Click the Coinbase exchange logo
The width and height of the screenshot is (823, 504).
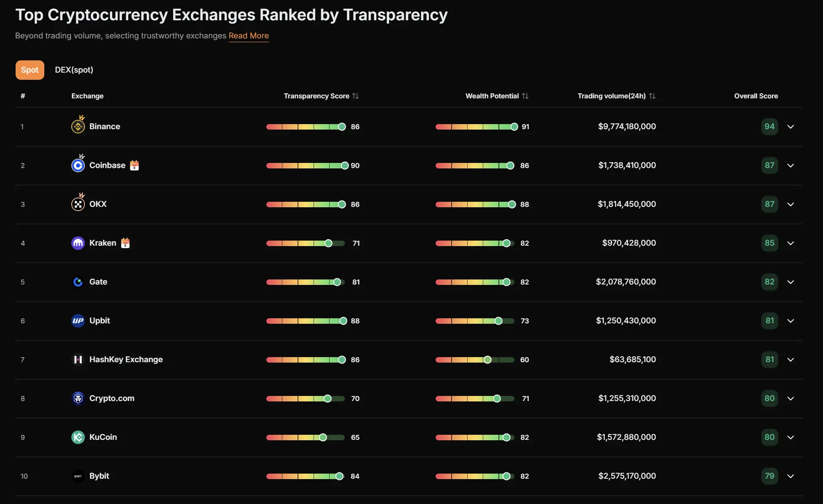tap(78, 165)
